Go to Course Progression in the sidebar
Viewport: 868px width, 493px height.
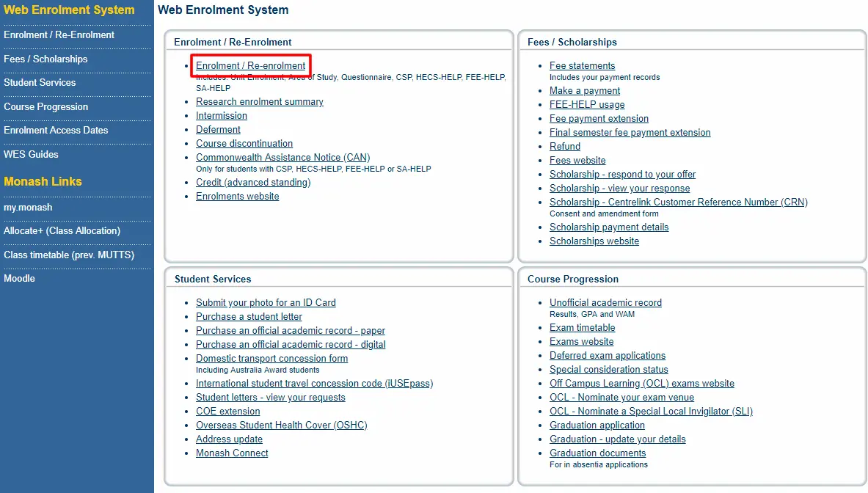46,107
